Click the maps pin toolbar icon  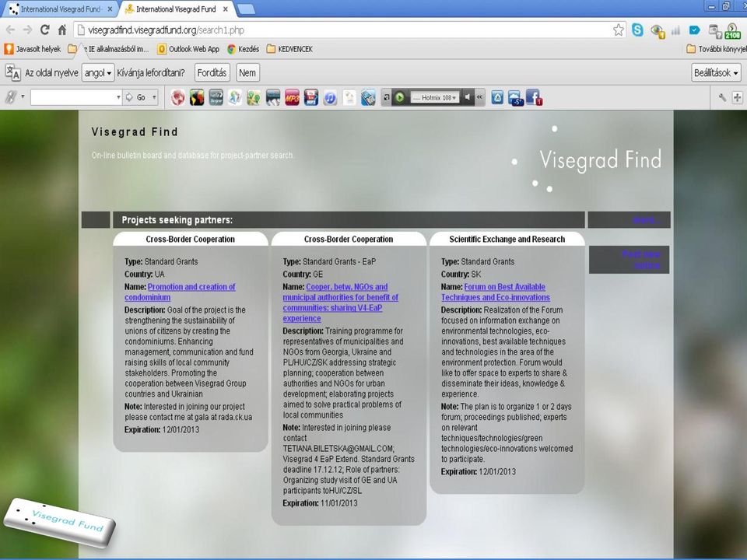[x=254, y=98]
